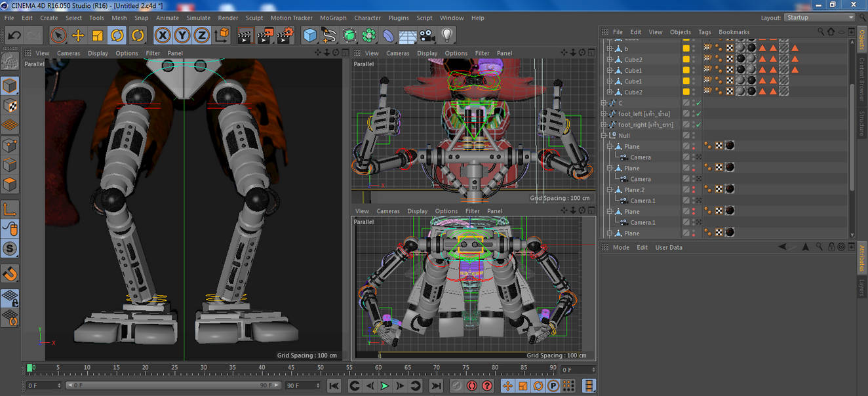Screen dimensions: 868x396
Task: Open the MoGraph menu
Action: pyautogui.click(x=333, y=18)
